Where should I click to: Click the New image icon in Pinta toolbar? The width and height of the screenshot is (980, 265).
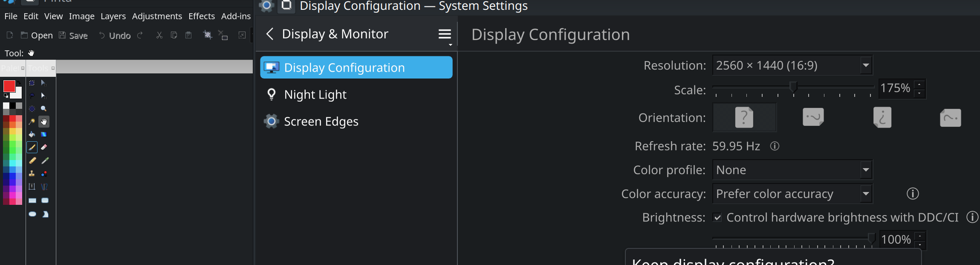tap(10, 35)
